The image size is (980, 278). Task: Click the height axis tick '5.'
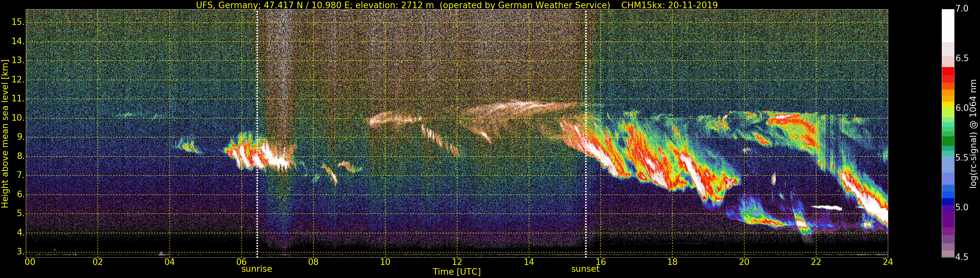[20, 214]
